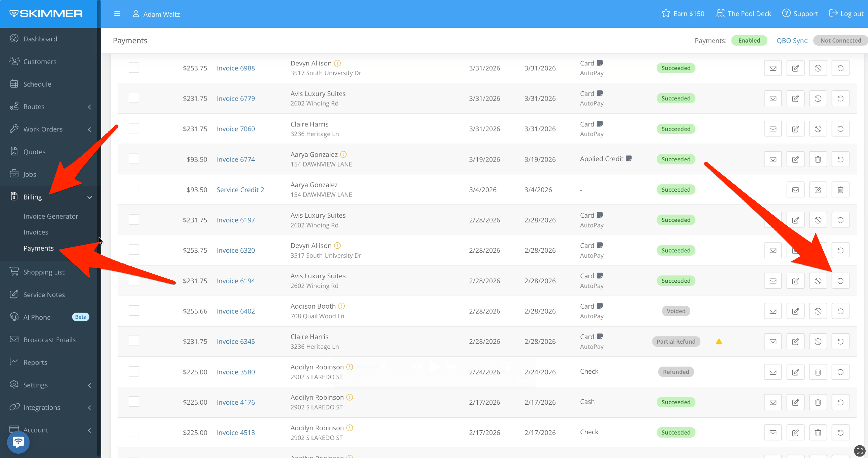Open the Invoice 6402 link

236,311
